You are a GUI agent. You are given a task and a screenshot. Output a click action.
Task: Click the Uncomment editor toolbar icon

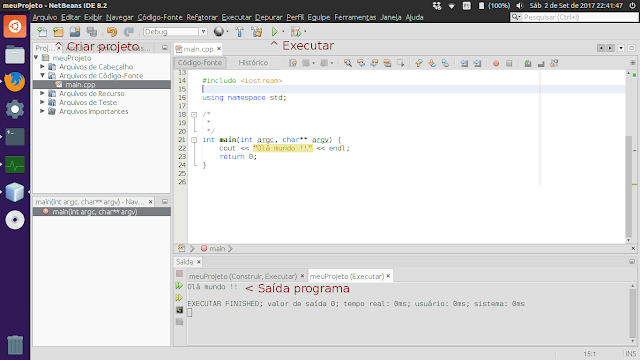pos(541,63)
